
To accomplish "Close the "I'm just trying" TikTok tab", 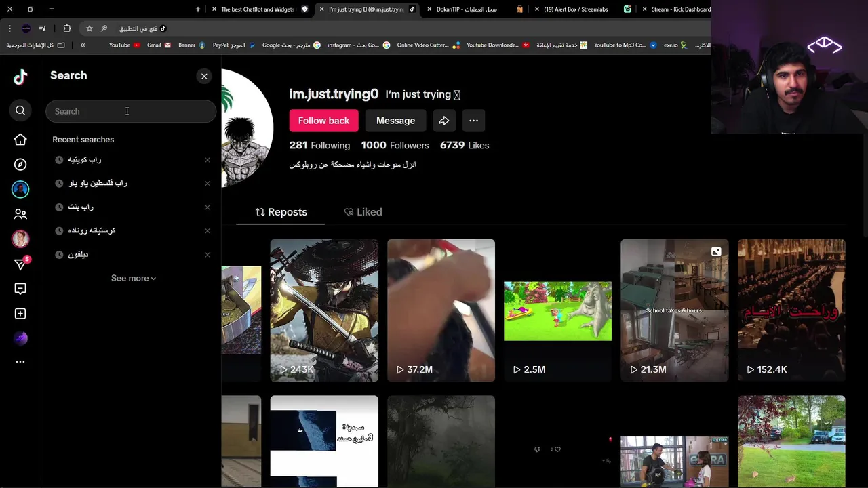I will point(321,9).
